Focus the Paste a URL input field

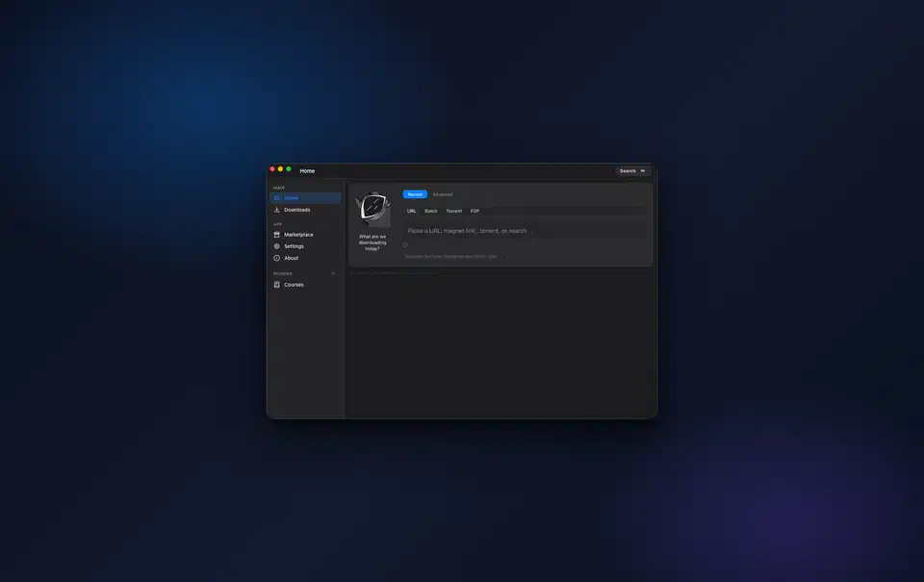[x=526, y=231]
